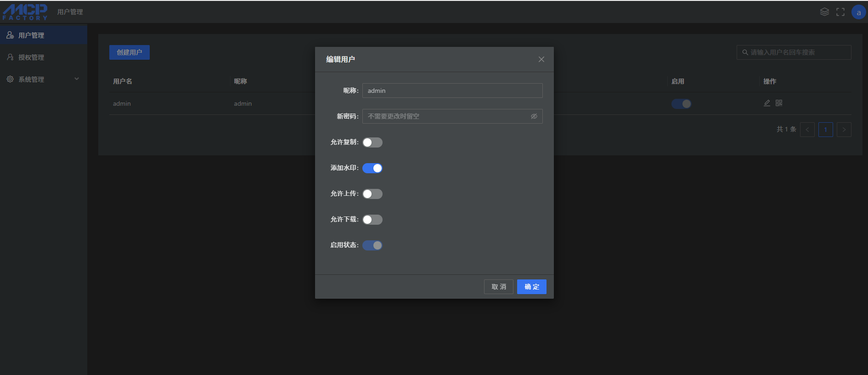Select 用户管理 in the sidebar
Viewport: 868px width, 375px height.
(31, 35)
